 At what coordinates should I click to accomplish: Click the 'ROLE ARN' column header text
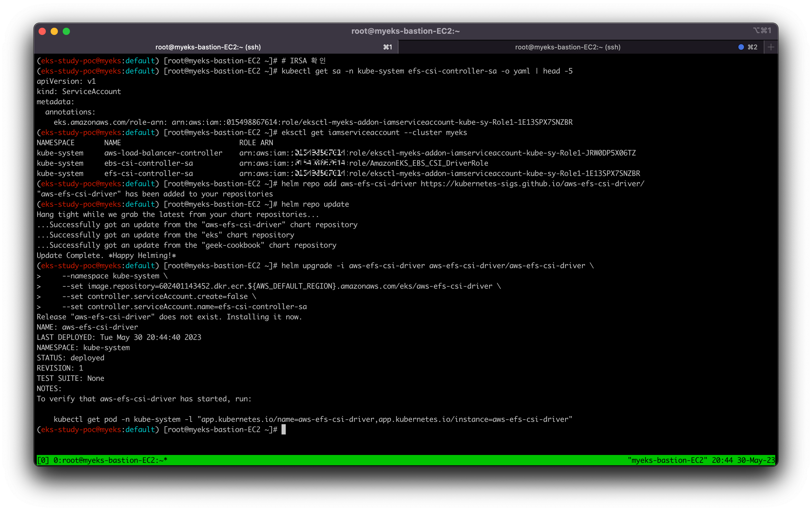(256, 143)
